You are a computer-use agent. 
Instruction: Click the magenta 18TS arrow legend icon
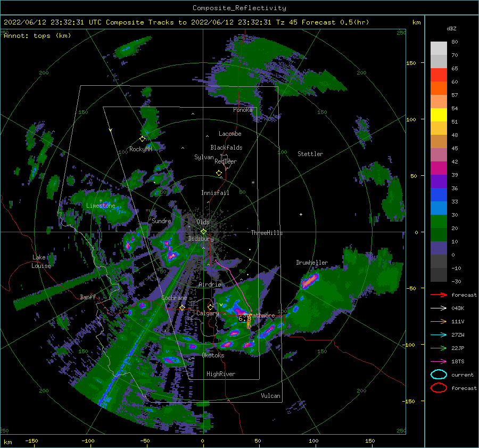click(439, 362)
